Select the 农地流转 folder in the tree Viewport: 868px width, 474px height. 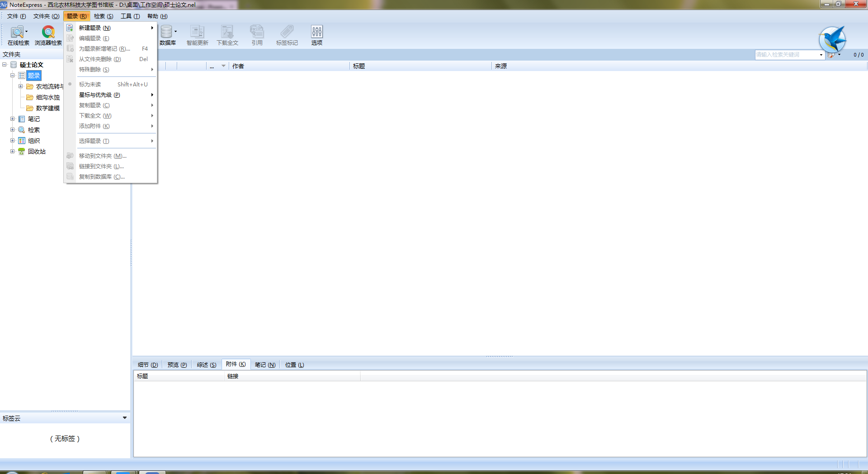point(50,86)
